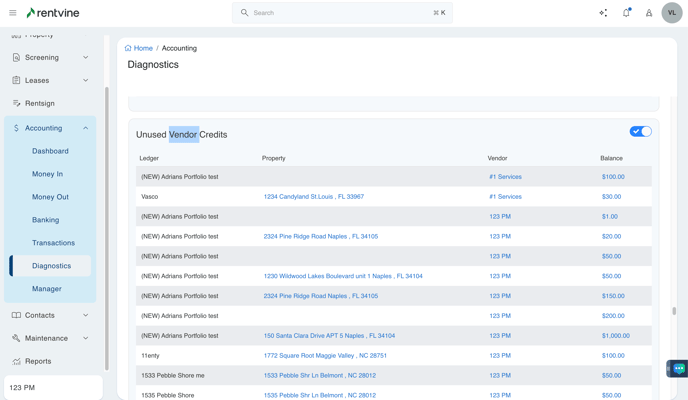This screenshot has height=400, width=688.
Task: Collapse the Accounting menu section
Action: point(85,128)
